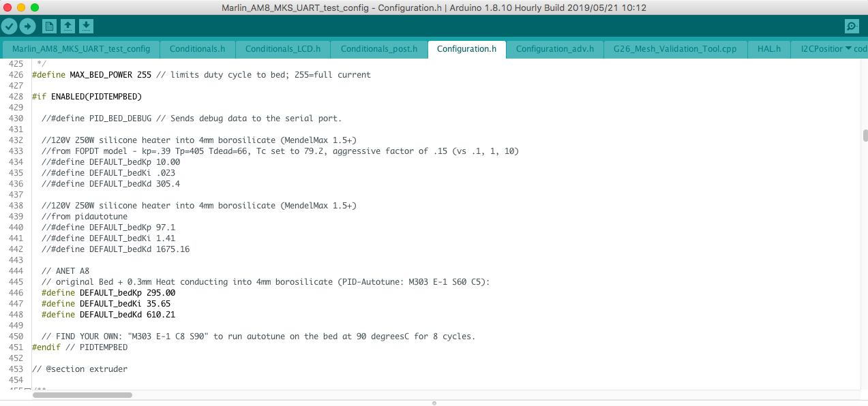Click the MAX_BED_POWER 255 define line

[201, 75]
